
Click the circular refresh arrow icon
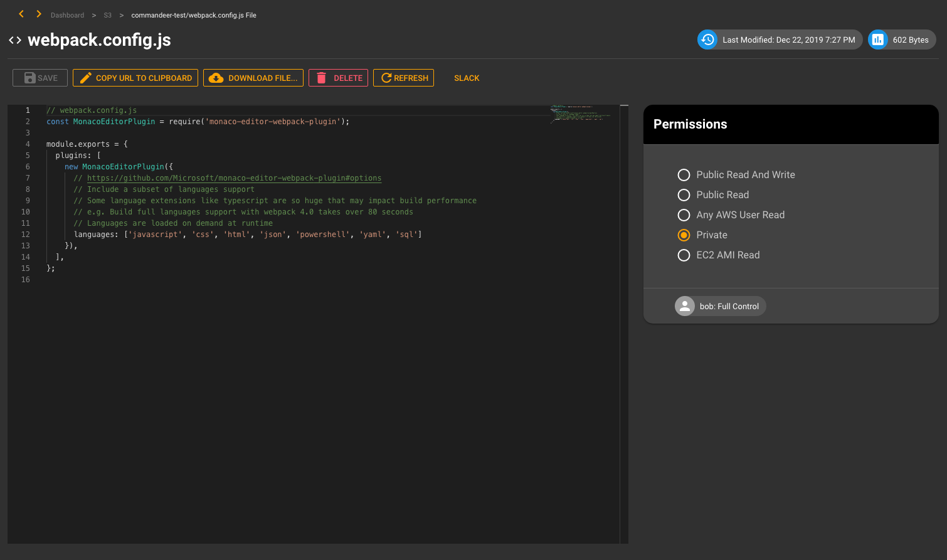[386, 78]
